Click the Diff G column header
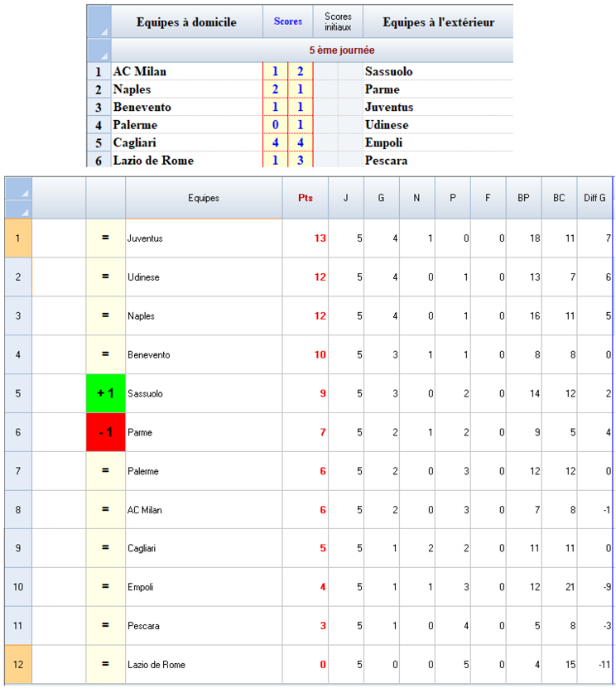616x688 pixels. [596, 199]
